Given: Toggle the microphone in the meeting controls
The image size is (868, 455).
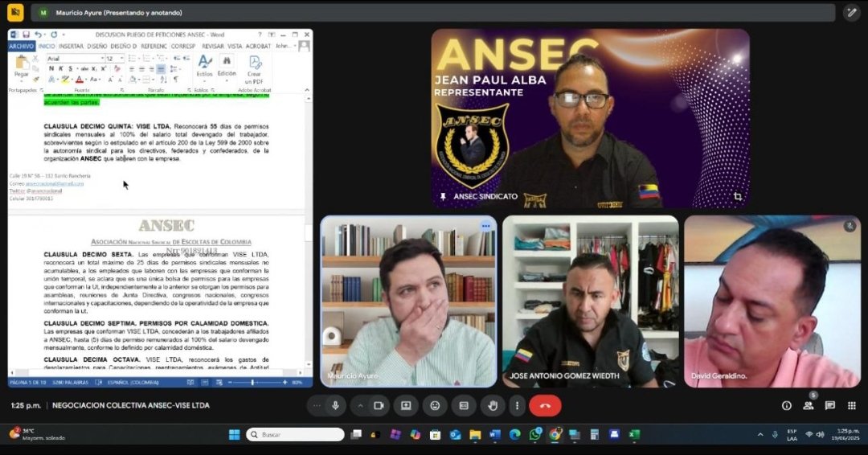Looking at the screenshot, I should click(335, 406).
